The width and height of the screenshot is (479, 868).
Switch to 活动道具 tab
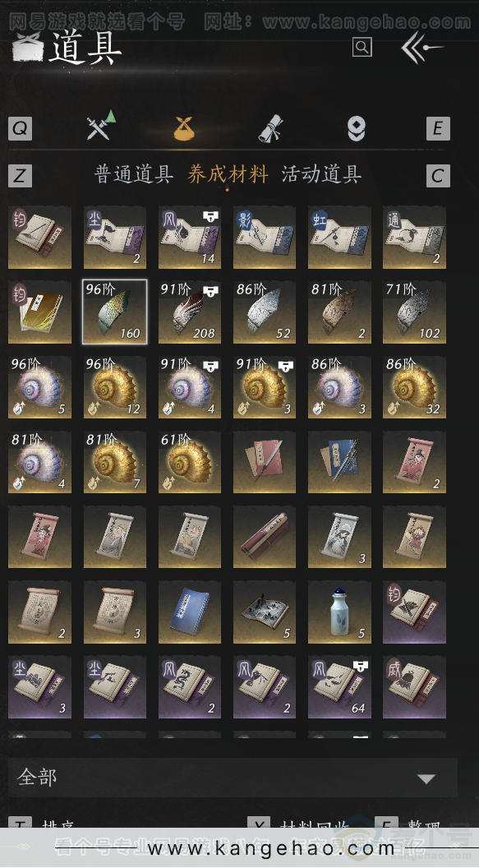[x=321, y=174]
